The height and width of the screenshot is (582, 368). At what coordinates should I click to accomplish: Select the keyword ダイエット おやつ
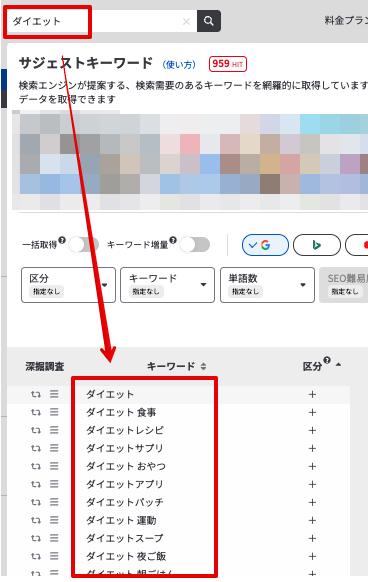(x=126, y=466)
